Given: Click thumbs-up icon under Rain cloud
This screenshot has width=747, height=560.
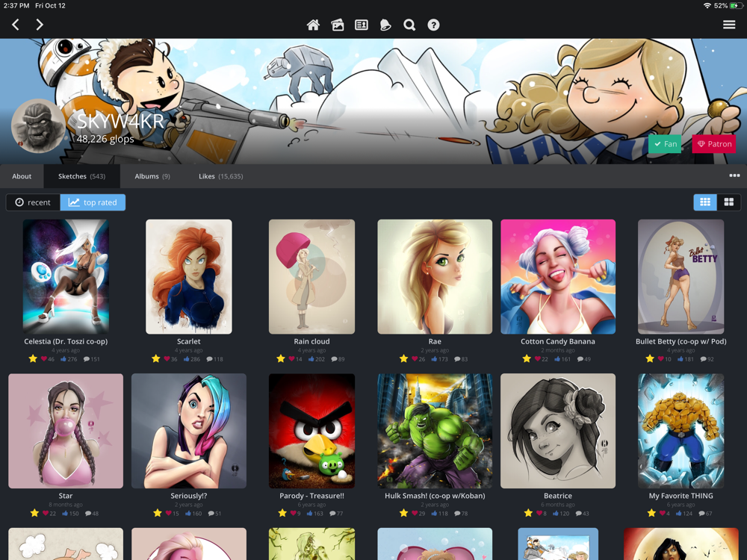Looking at the screenshot, I should click(311, 358).
